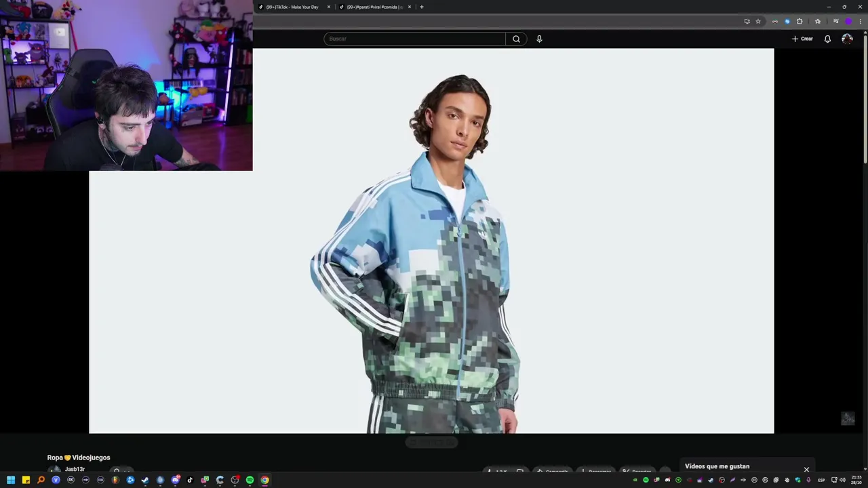Click the magnifying glass search button

tap(516, 39)
